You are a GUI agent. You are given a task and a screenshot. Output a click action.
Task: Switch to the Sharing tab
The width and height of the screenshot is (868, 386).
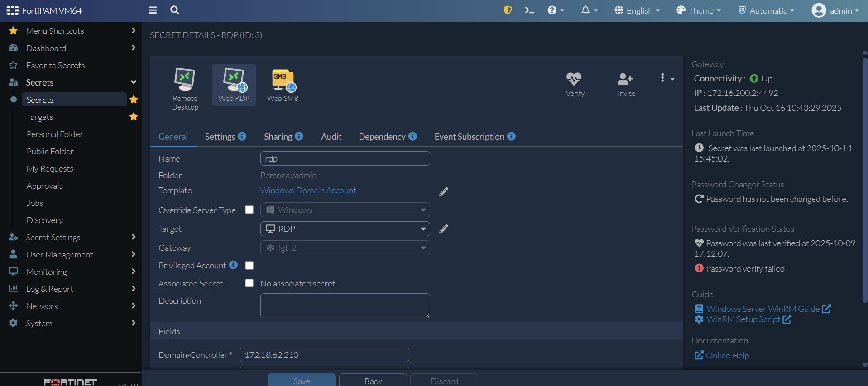tap(278, 137)
